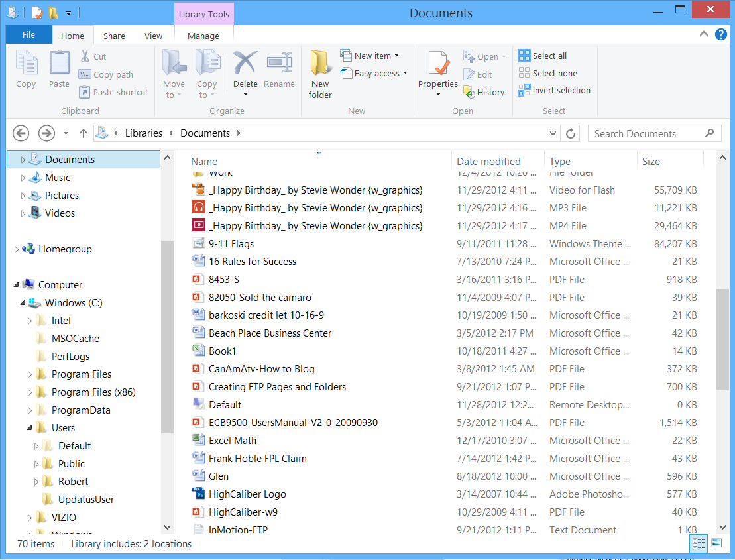
Task: Sort by the Date modified column header
Action: point(488,162)
